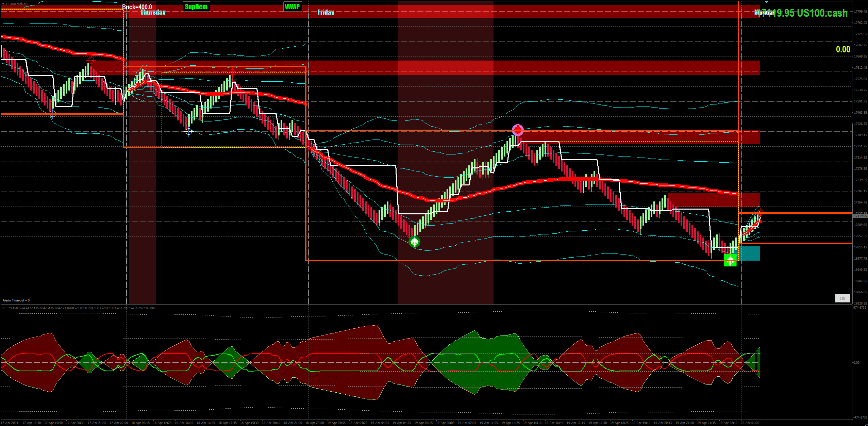Click the white crosshair marker at first swing low
Viewport: 868px width, 426px height.
[53, 114]
